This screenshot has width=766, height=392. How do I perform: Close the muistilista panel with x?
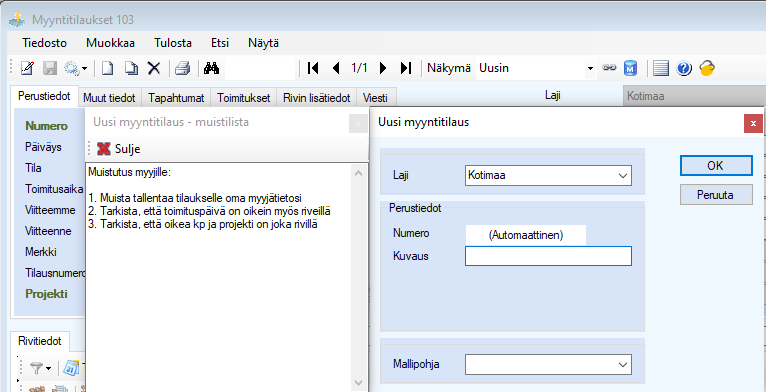pos(358,124)
